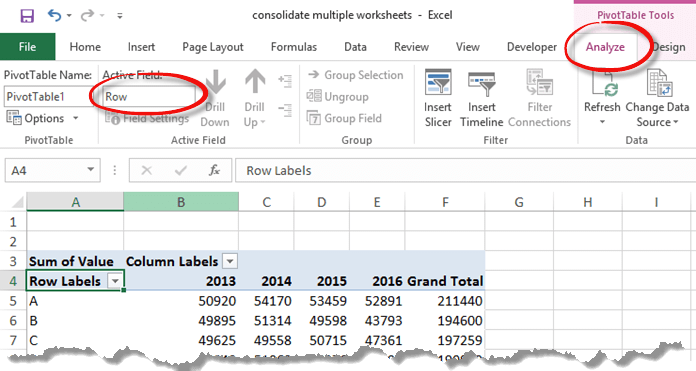The image size is (696, 371).
Task: Click the formula bar options dots
Action: point(115,170)
